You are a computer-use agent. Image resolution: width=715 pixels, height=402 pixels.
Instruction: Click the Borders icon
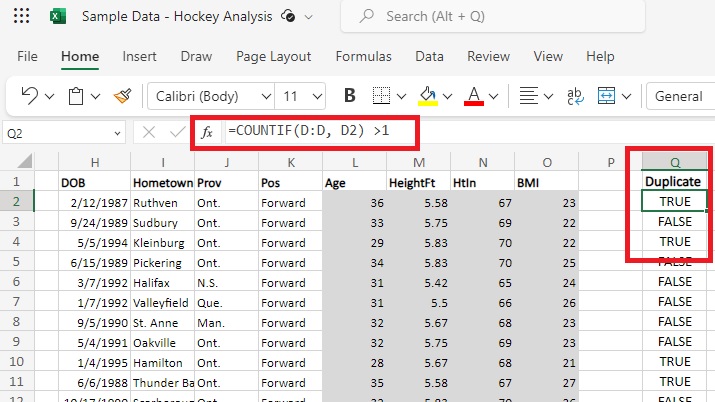[381, 96]
